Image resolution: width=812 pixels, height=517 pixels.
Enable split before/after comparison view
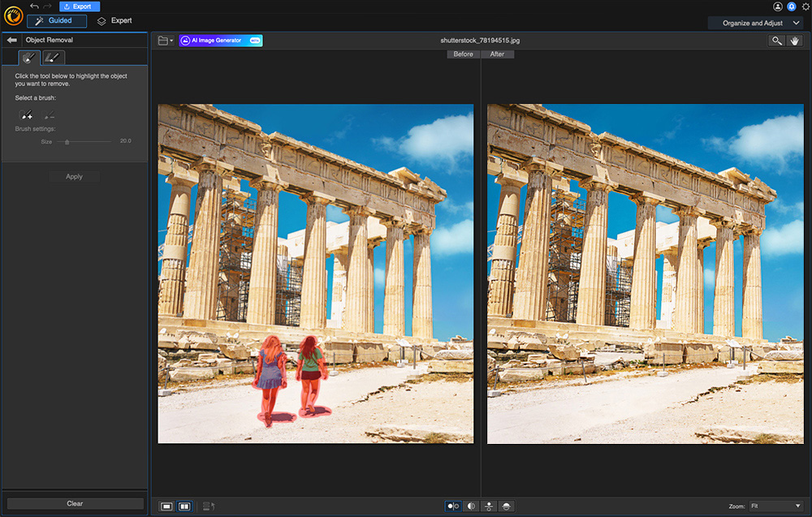click(471, 506)
